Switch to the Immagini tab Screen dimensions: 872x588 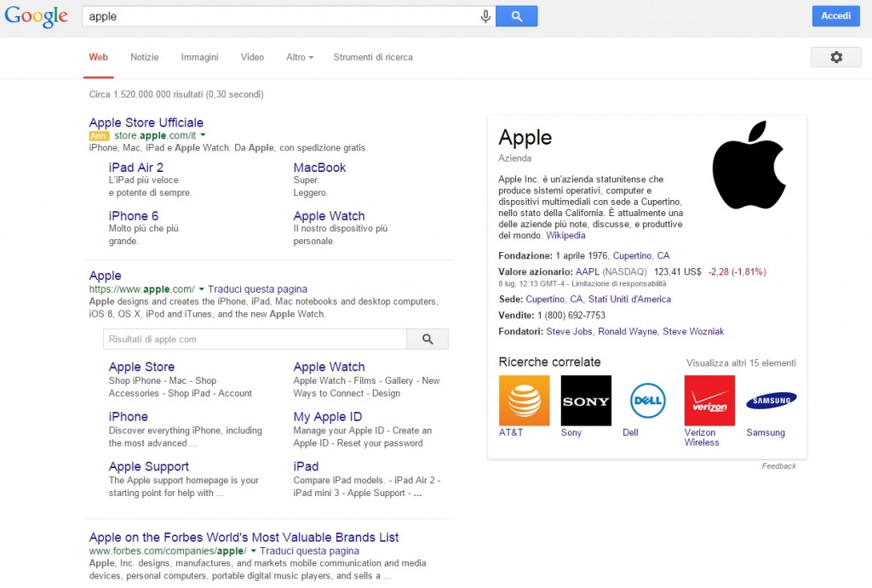click(x=199, y=57)
